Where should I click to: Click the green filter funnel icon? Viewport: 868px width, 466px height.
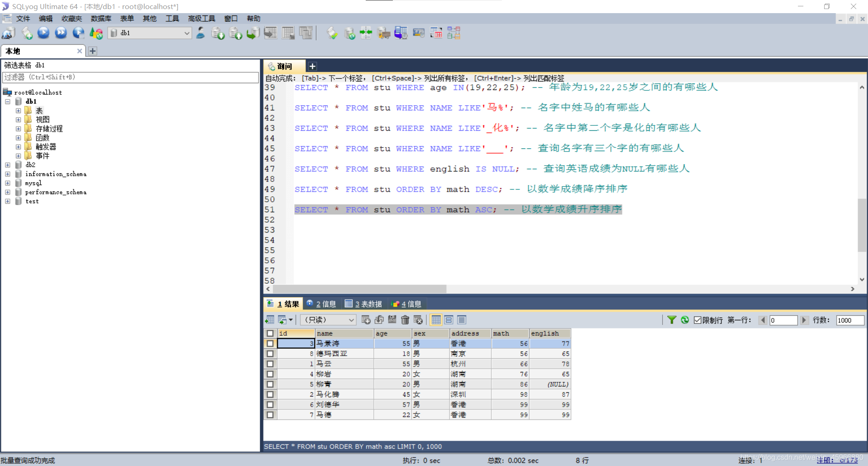click(x=672, y=320)
